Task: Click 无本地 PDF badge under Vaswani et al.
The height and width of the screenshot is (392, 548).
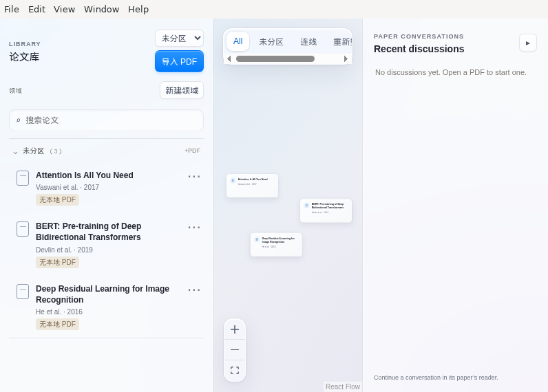Action: coord(57,200)
